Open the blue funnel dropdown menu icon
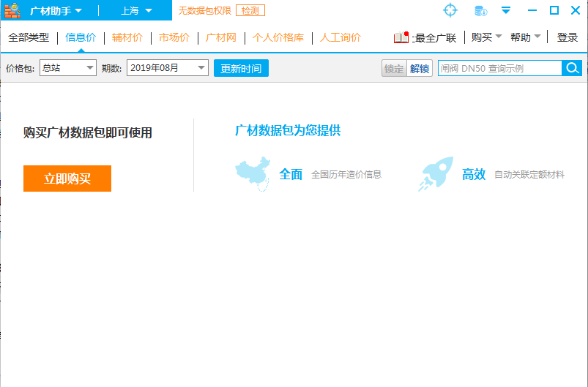 tap(506, 10)
